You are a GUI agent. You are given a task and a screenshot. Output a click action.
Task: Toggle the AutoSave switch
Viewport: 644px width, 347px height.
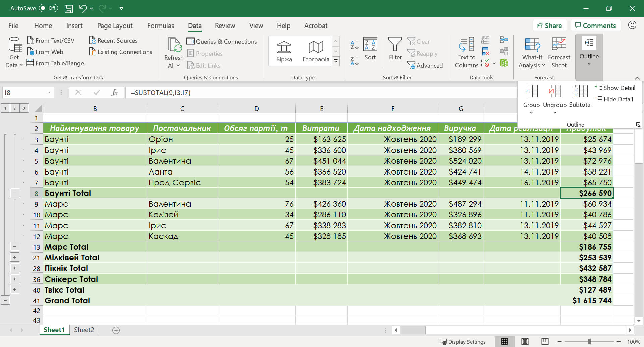point(48,8)
